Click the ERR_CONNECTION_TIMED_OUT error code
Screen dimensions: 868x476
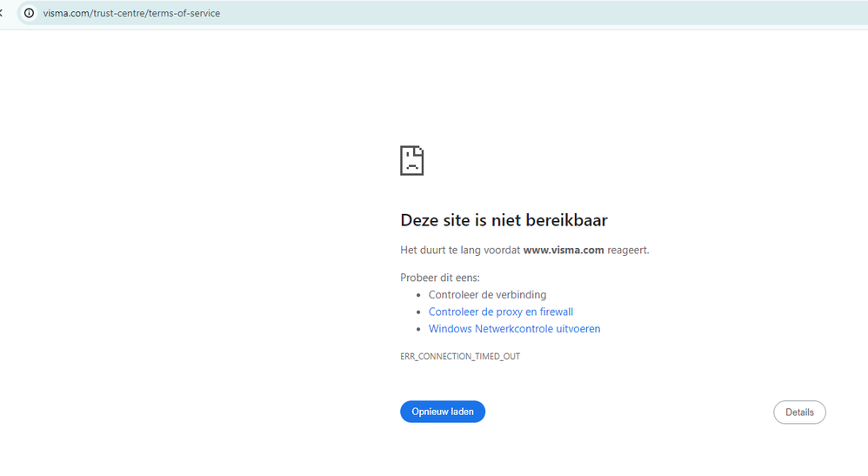pyautogui.click(x=460, y=356)
